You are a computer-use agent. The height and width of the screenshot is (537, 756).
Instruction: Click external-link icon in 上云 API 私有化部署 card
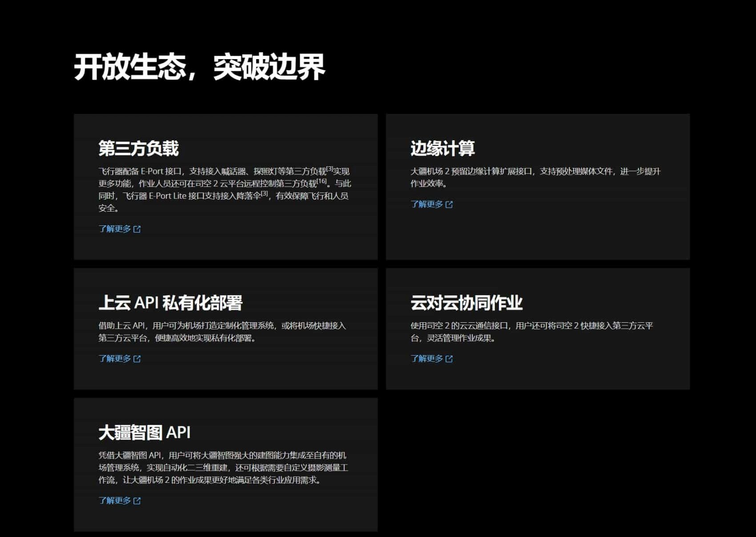[x=137, y=359]
